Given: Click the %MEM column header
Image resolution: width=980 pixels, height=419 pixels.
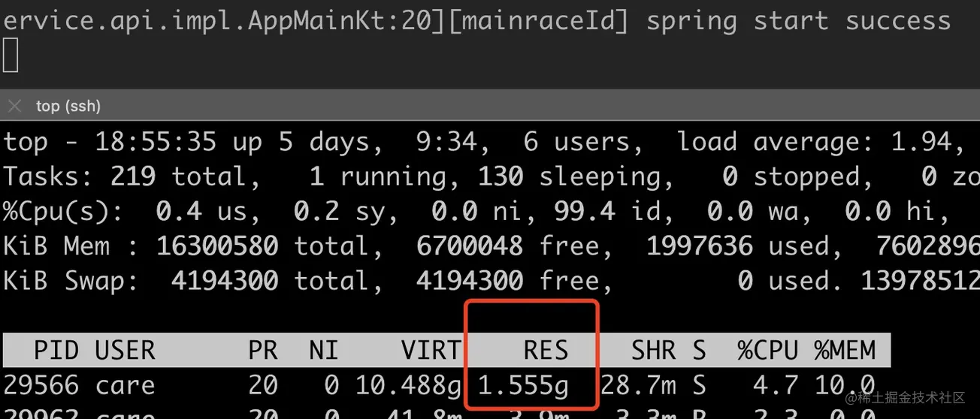Looking at the screenshot, I should tap(845, 350).
